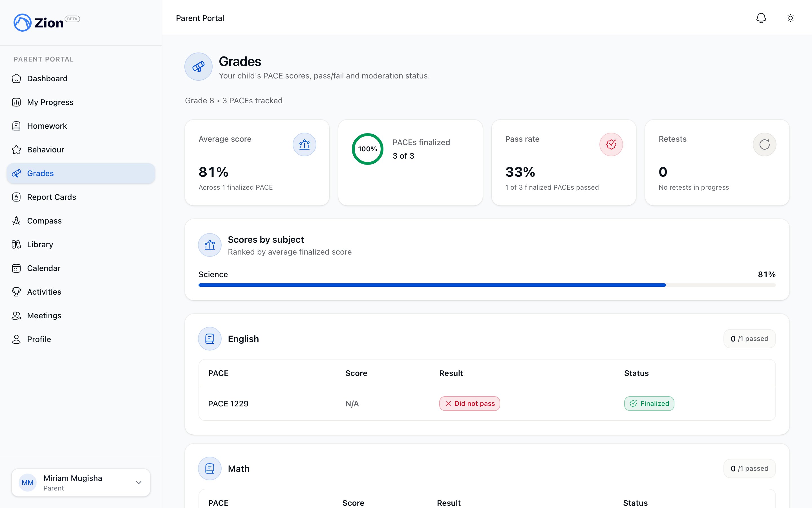The width and height of the screenshot is (812, 508).
Task: Click the N/A score cell
Action: point(352,404)
